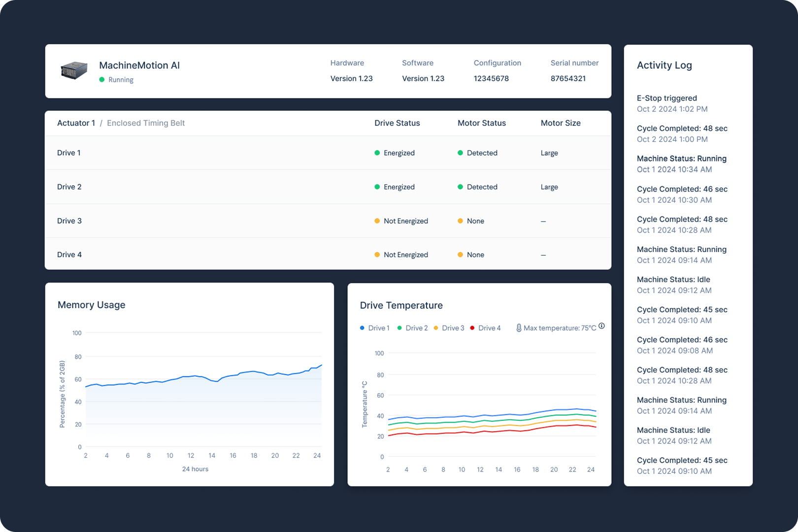
Task: Click the yellow None motor status dot for Drive 4
Action: 461,255
